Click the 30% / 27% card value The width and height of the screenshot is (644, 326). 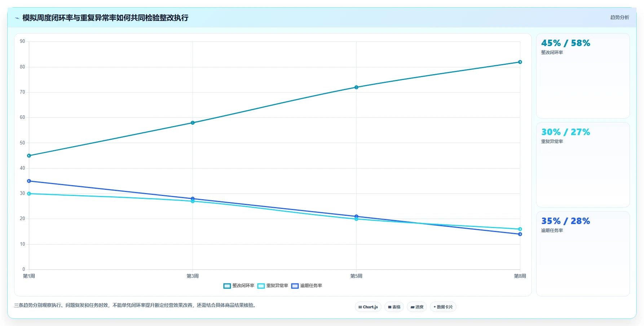[565, 132]
